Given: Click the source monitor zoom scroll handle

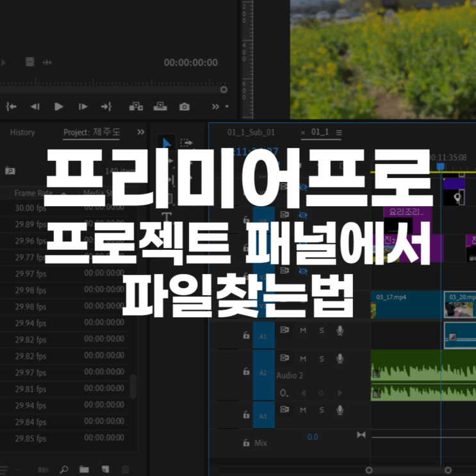Looking at the screenshot, I should [224, 90].
